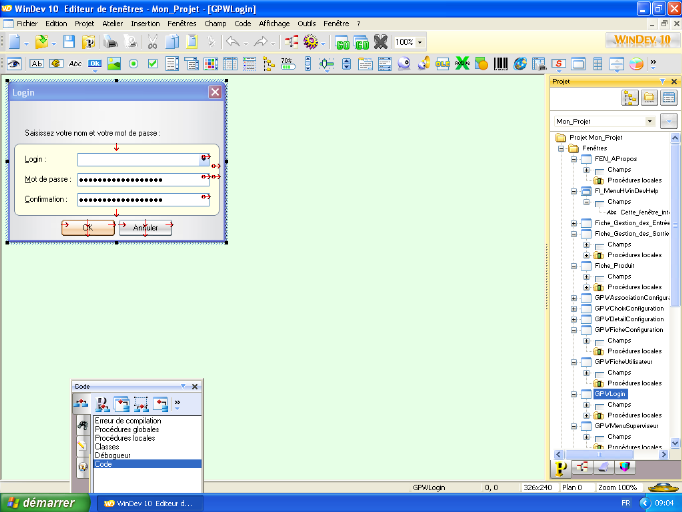
Task: Click the binoculars icon in Code pane
Action: click(83, 426)
